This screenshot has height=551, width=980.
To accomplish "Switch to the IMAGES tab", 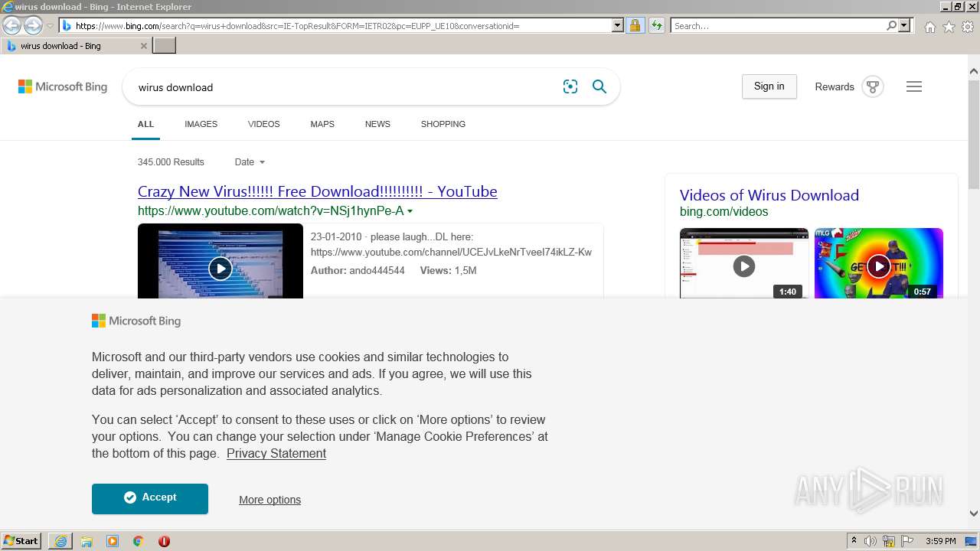I will pyautogui.click(x=201, y=124).
